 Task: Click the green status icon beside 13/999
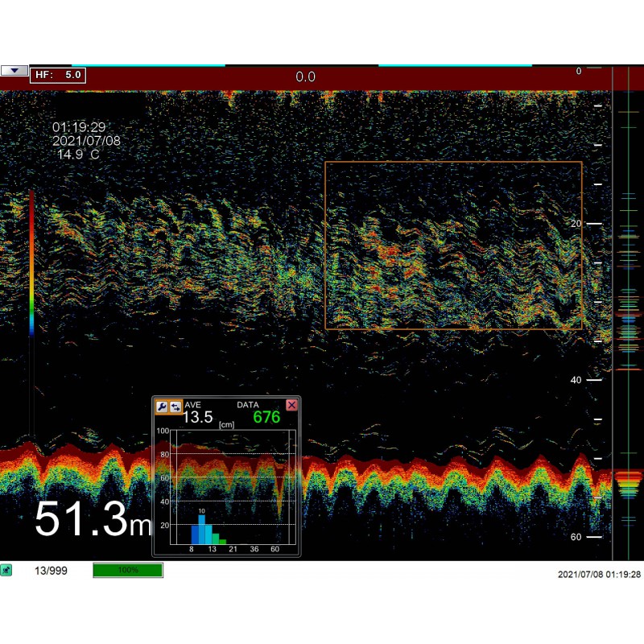point(6,570)
